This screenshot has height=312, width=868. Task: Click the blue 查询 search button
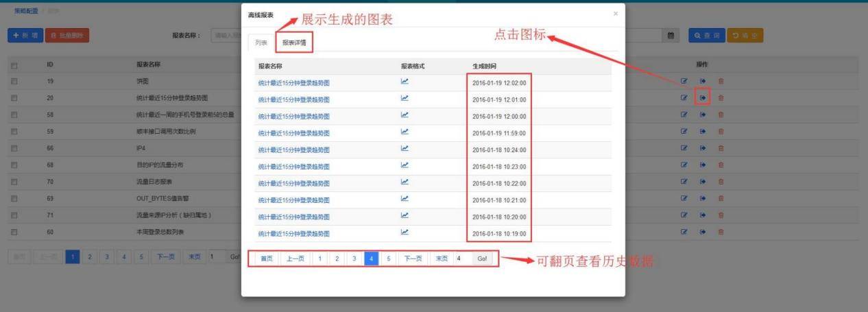pos(705,36)
